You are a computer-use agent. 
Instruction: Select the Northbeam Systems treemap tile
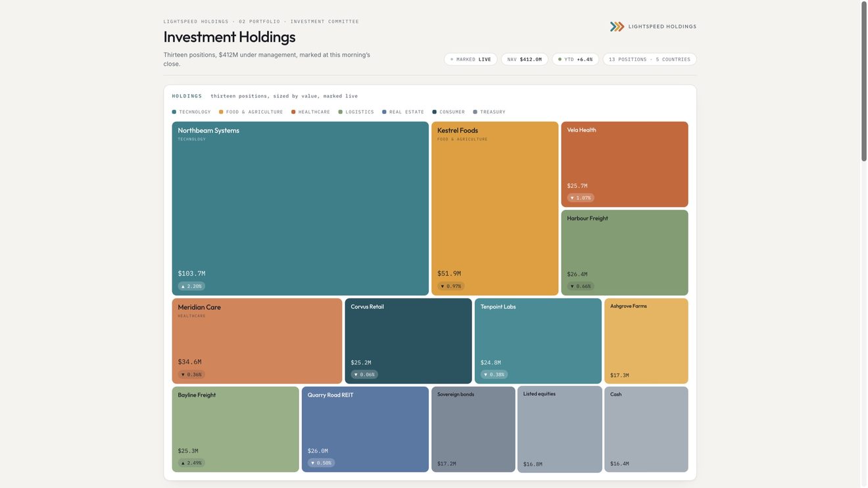(x=301, y=208)
